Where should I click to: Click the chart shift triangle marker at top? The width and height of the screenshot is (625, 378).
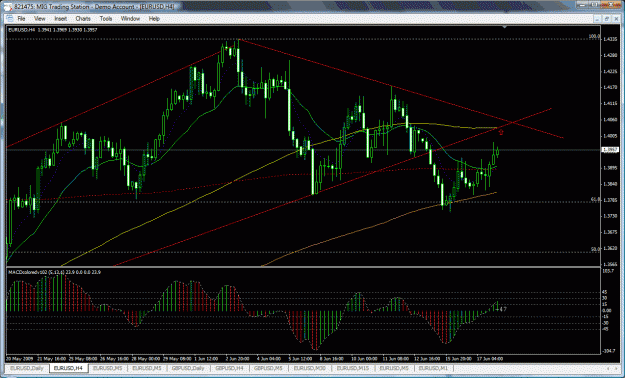point(505,27)
